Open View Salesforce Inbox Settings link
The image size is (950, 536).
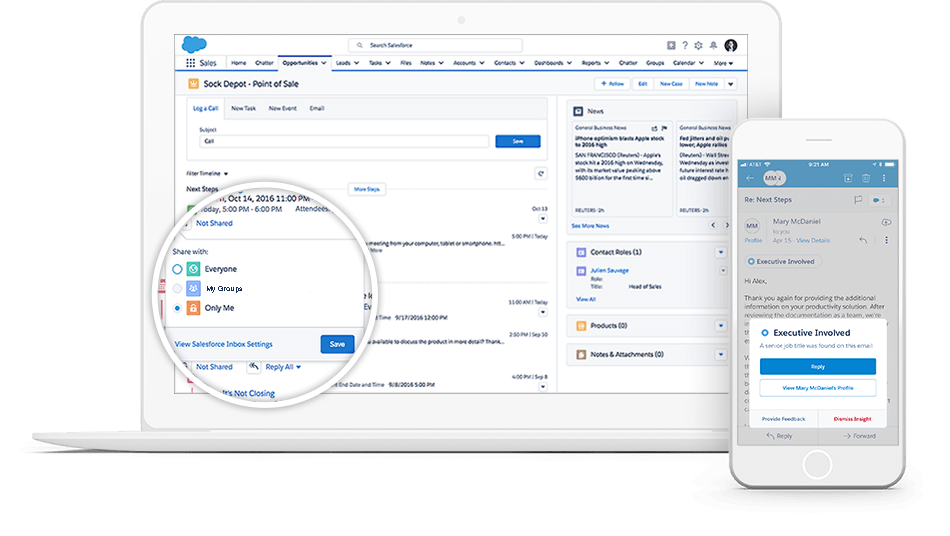coord(224,344)
